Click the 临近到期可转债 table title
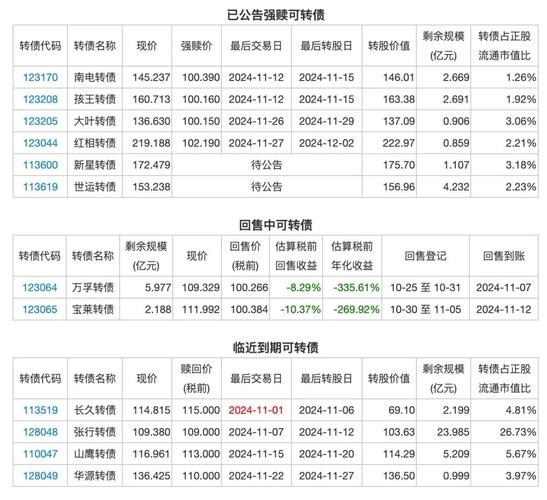This screenshot has width=547, height=500. coord(276,348)
